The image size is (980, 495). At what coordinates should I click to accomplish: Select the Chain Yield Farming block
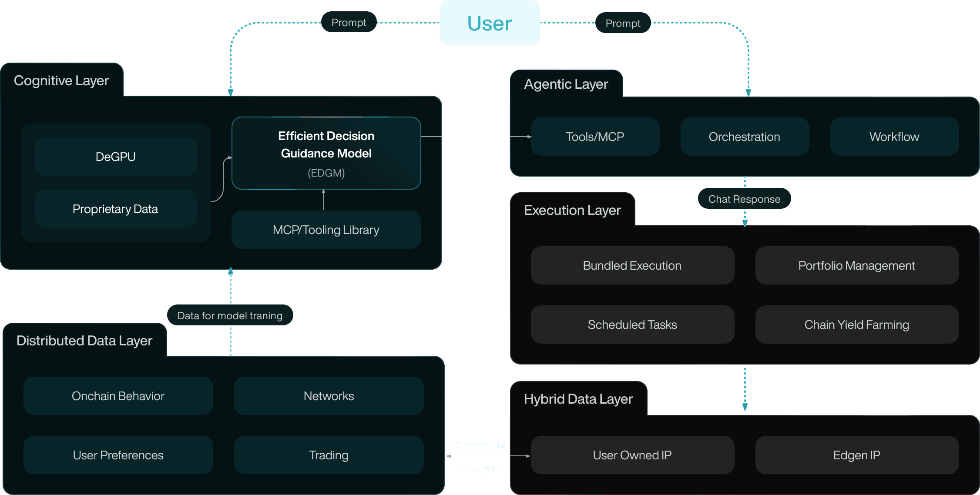tap(857, 324)
